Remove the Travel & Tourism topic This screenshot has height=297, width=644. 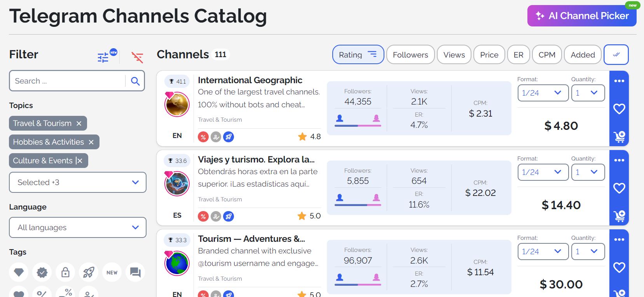tap(79, 123)
